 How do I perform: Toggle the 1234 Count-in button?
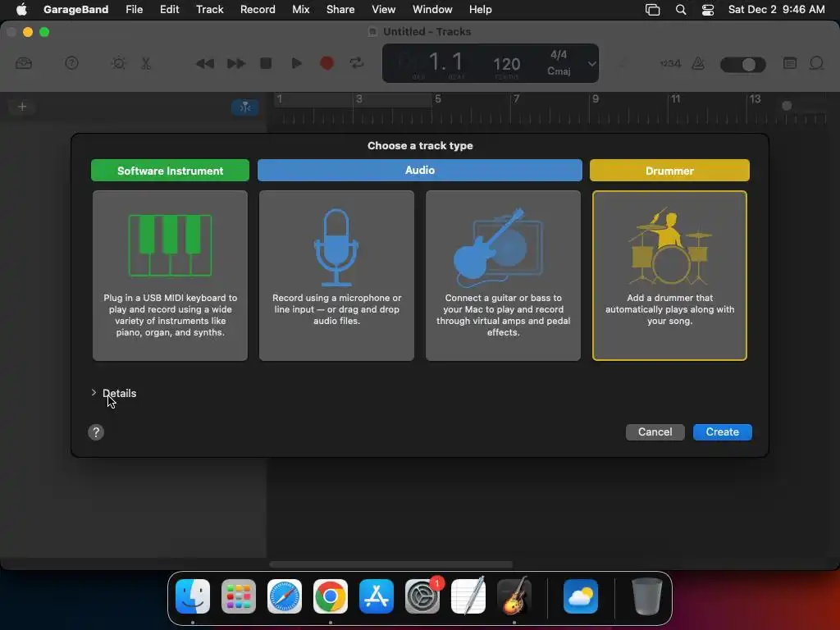point(670,63)
